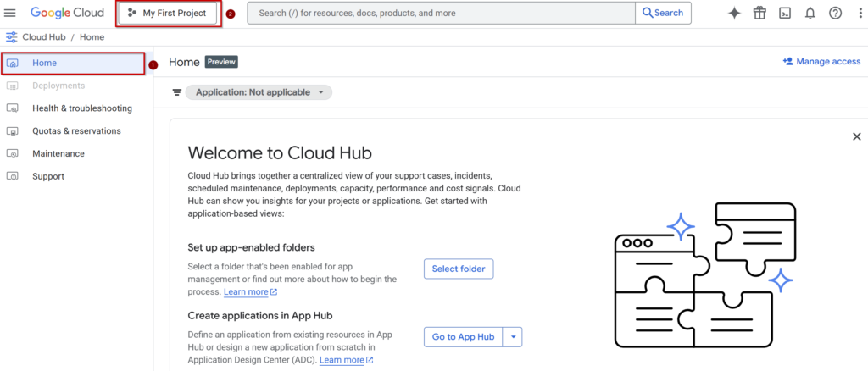This screenshot has width=868, height=371.
Task: Activate the Cloud Shell terminal icon
Action: (x=784, y=14)
